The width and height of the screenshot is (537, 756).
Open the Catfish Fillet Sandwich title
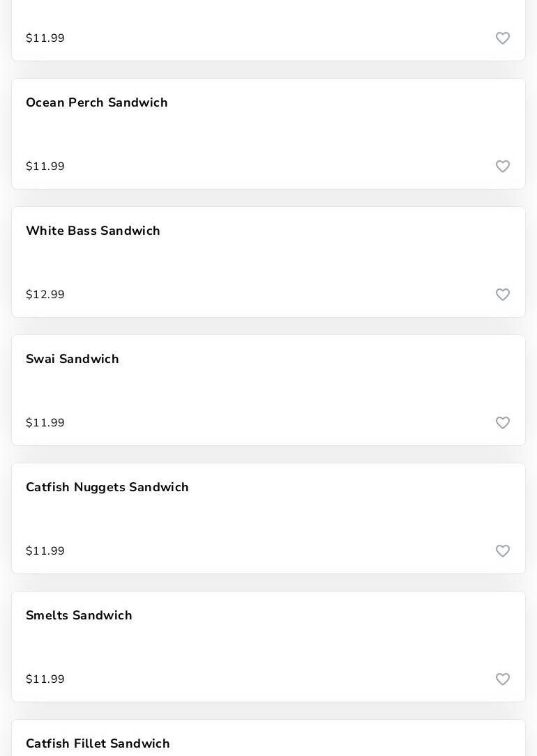point(98,743)
